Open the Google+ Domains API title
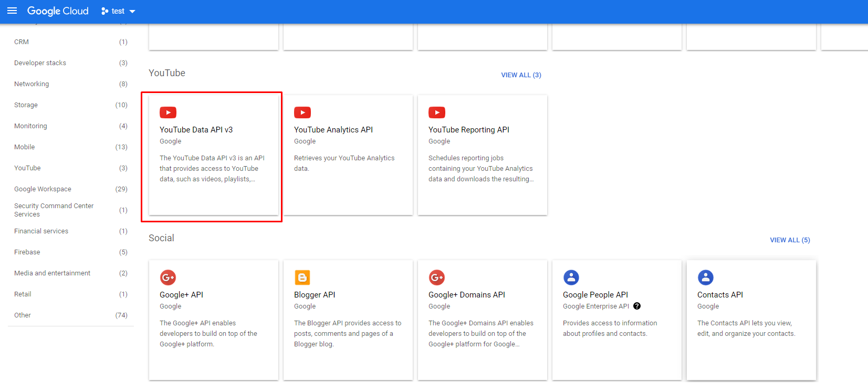 pos(467,295)
